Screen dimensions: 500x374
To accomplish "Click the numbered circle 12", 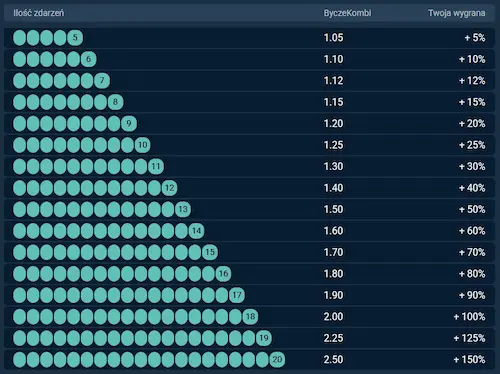I will [x=170, y=188].
